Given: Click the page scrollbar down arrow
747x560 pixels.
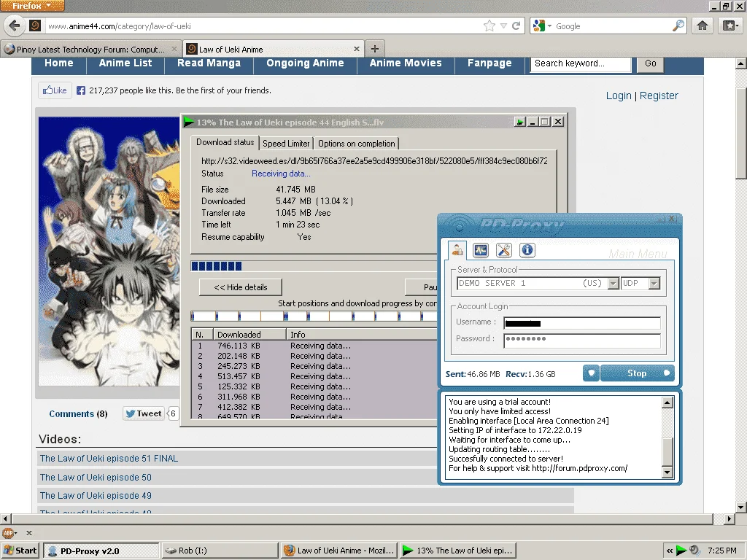Looking at the screenshot, I should click(x=741, y=507).
